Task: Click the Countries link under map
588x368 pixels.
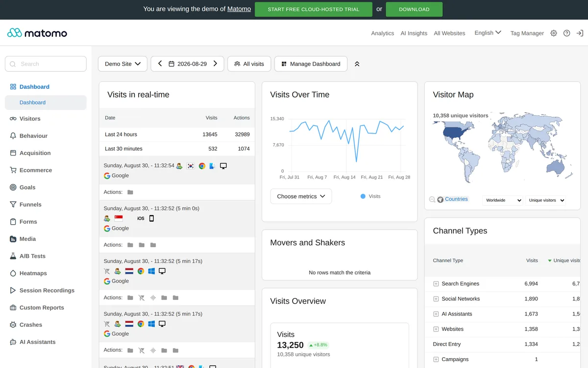Action: (x=456, y=199)
